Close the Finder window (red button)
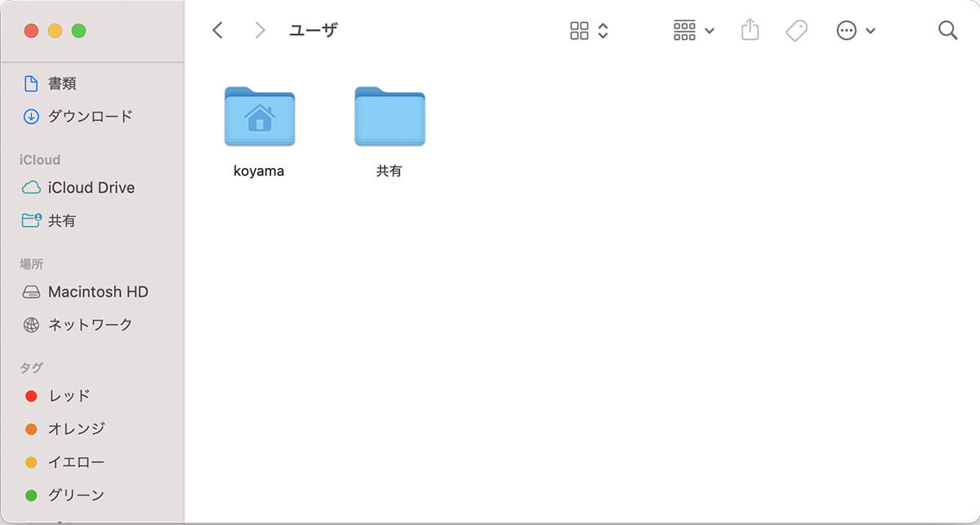Image resolution: width=980 pixels, height=525 pixels. point(31,31)
